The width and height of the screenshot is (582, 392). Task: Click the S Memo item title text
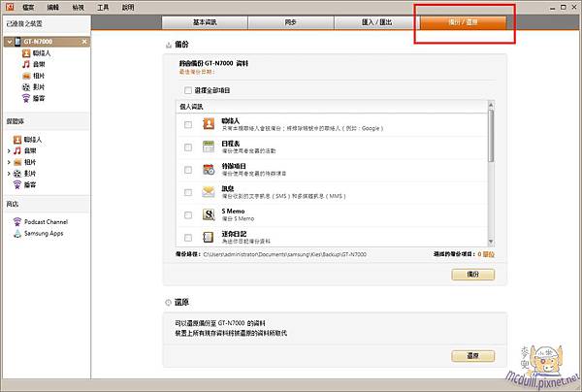[x=233, y=211]
